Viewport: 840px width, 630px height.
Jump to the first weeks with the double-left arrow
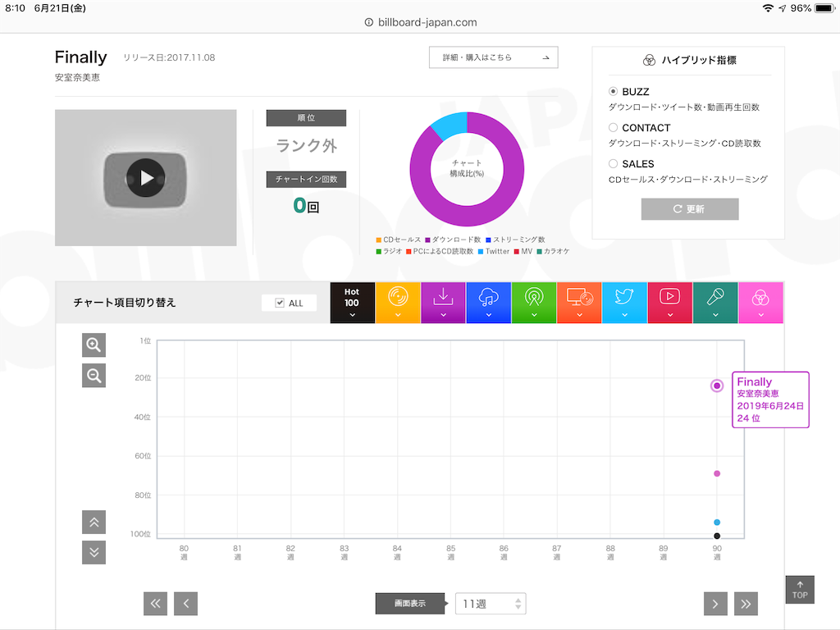click(155, 604)
